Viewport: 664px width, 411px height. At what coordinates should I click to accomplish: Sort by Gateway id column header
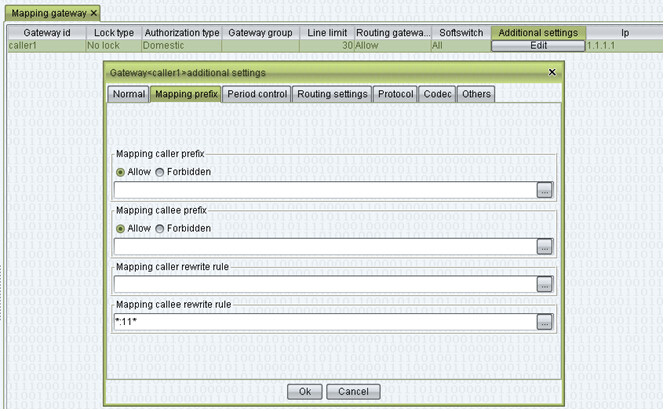[x=47, y=33]
